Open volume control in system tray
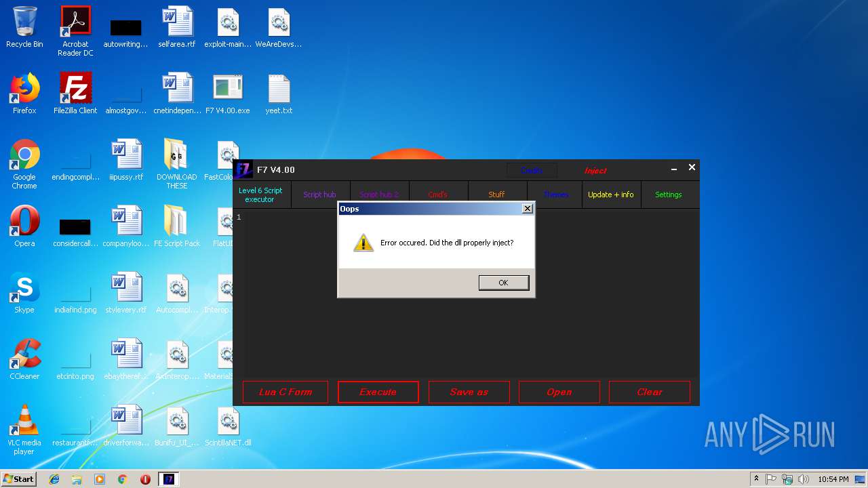The image size is (868, 488). coord(803,479)
